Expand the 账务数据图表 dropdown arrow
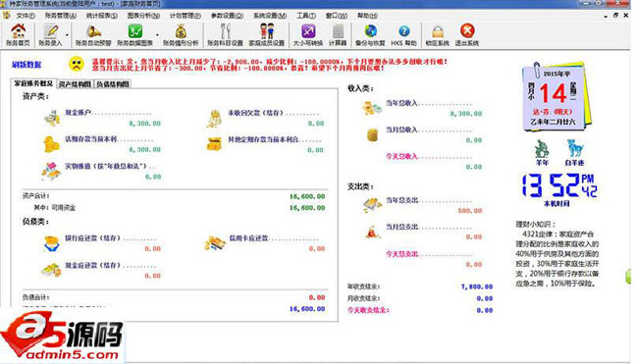The height and width of the screenshot is (364, 638). [x=157, y=35]
